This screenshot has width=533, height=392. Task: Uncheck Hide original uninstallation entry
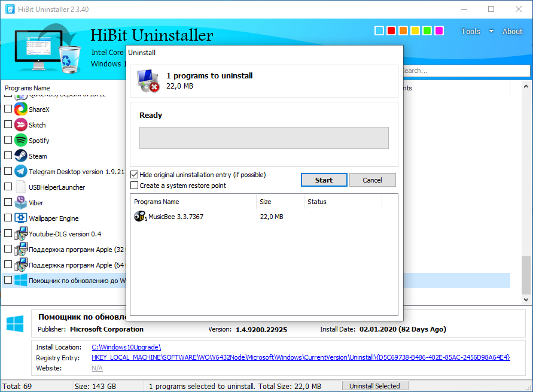click(x=134, y=175)
